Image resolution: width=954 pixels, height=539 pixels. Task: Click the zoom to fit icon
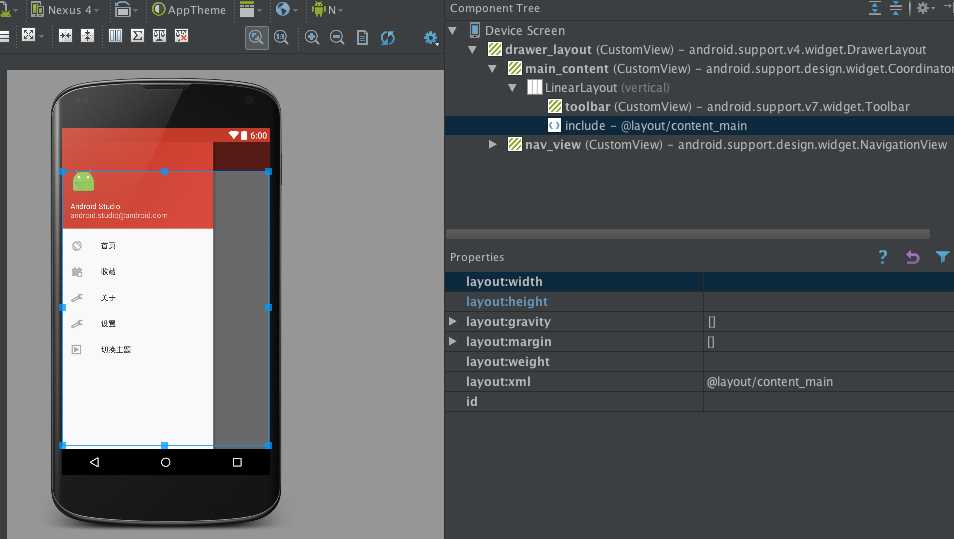point(256,38)
